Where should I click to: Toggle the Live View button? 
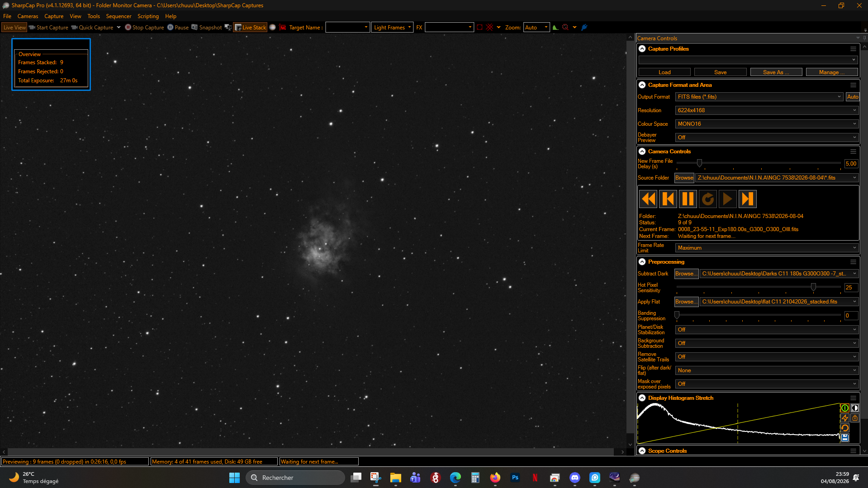14,28
